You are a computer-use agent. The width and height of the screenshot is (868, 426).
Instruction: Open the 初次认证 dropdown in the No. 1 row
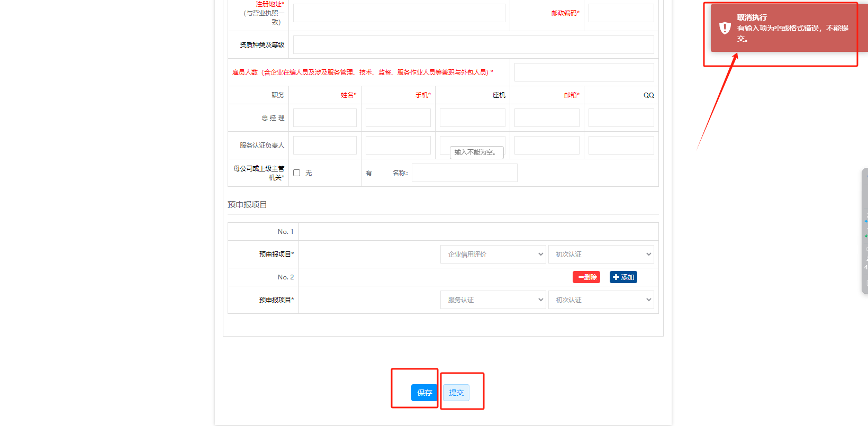click(x=601, y=254)
